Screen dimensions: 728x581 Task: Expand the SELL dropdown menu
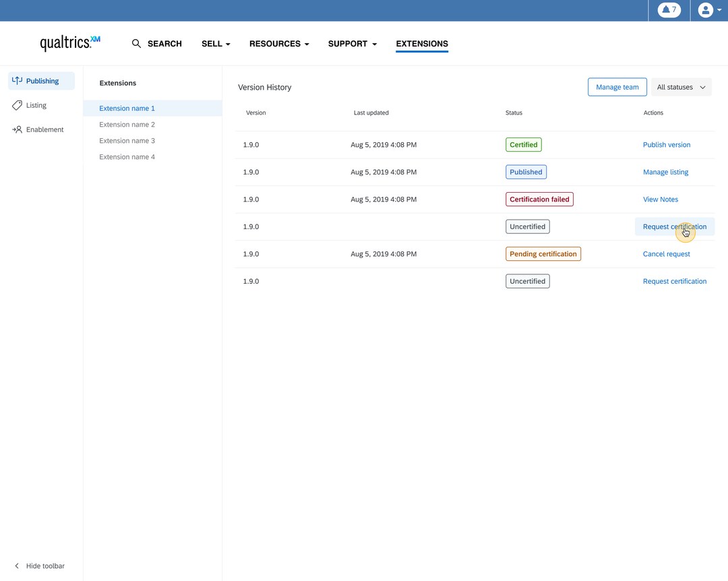pos(216,44)
